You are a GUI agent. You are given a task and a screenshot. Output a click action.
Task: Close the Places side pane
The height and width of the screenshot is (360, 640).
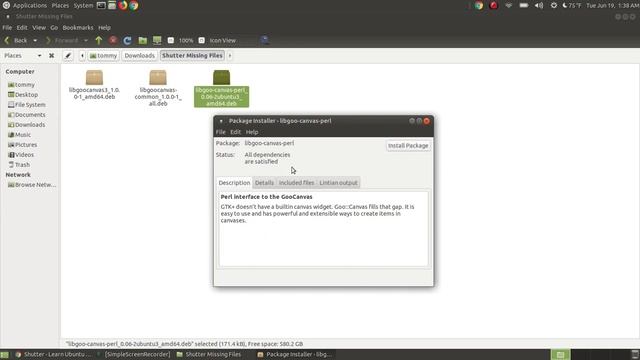(x=51, y=56)
